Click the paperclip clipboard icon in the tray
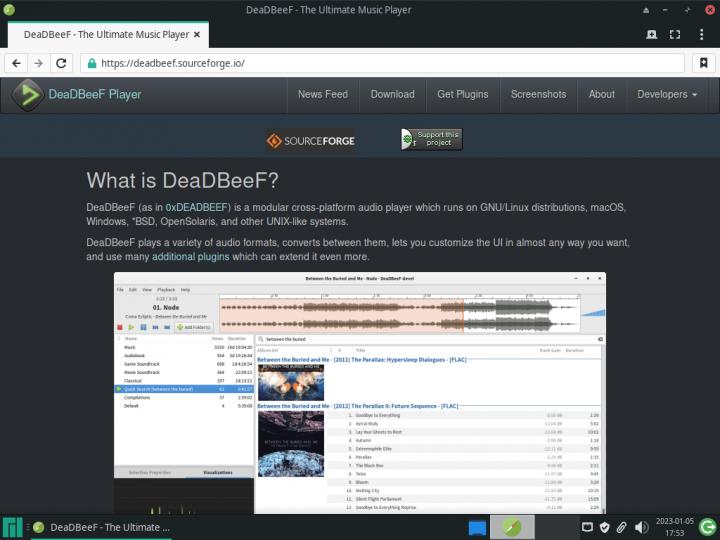 621,527
